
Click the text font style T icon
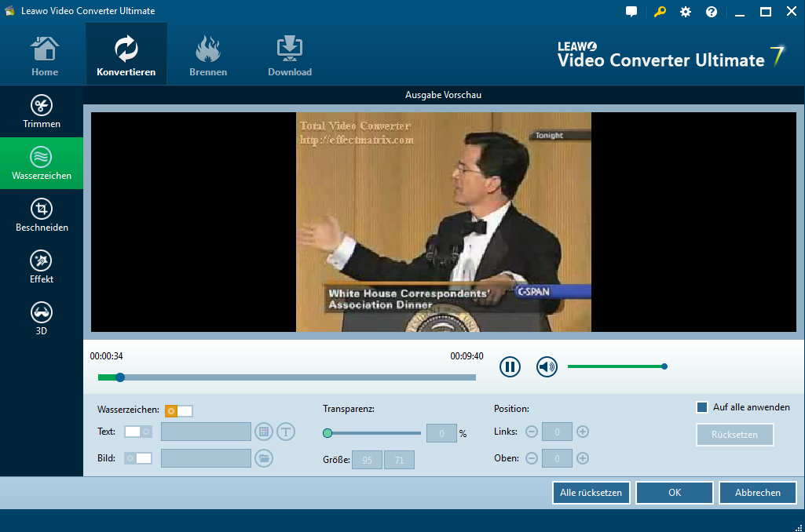point(285,432)
